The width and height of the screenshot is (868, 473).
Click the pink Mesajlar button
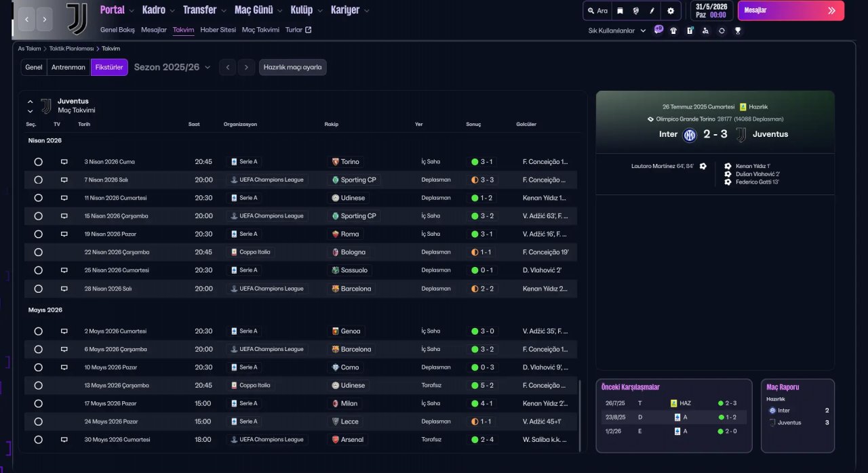[791, 10]
